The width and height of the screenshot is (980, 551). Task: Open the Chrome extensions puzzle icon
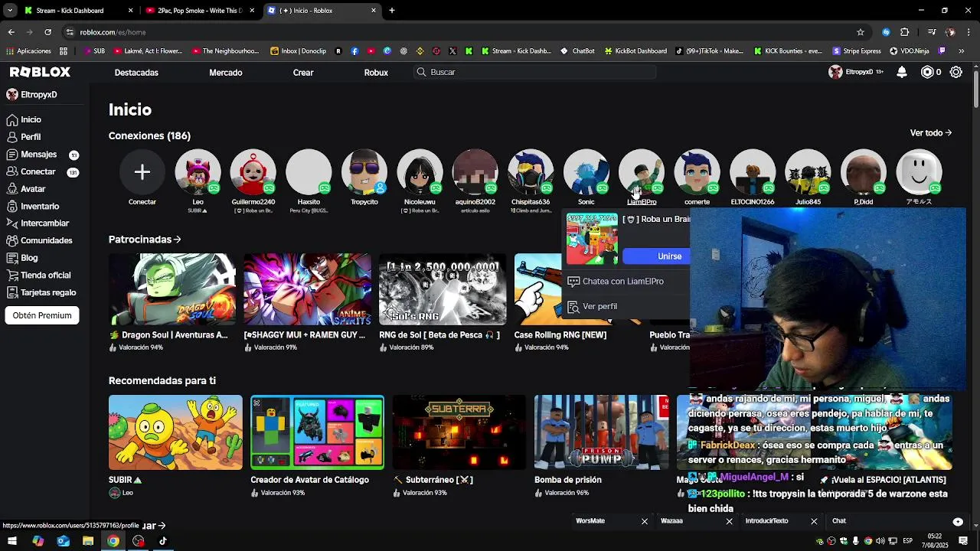point(905,32)
